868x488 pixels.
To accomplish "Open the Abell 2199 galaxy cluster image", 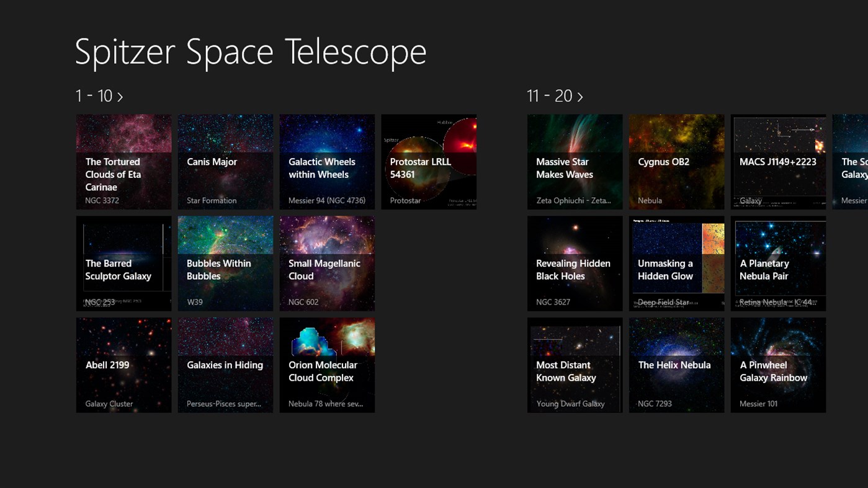I will tap(123, 365).
